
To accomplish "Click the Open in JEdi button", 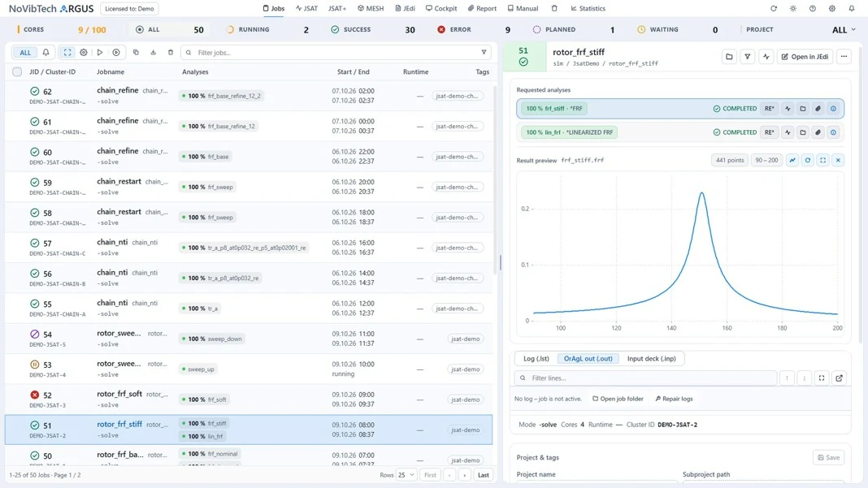I will (805, 57).
